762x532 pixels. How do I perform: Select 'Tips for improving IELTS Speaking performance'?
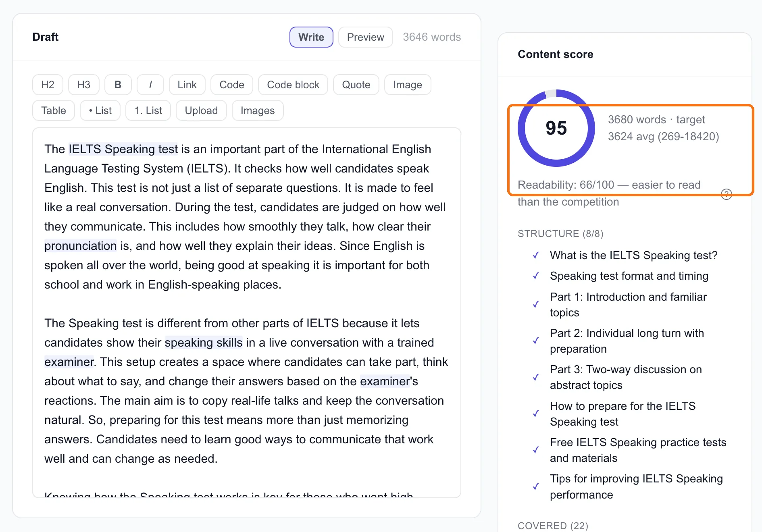tap(636, 486)
